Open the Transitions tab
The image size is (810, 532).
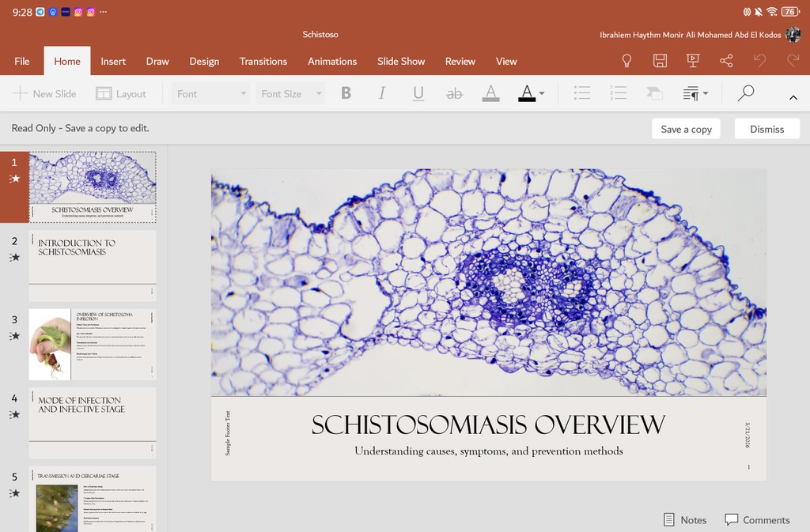click(x=263, y=61)
